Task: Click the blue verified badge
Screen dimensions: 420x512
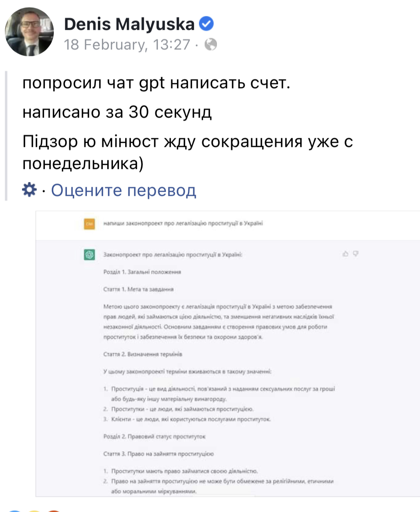Action: tap(206, 24)
